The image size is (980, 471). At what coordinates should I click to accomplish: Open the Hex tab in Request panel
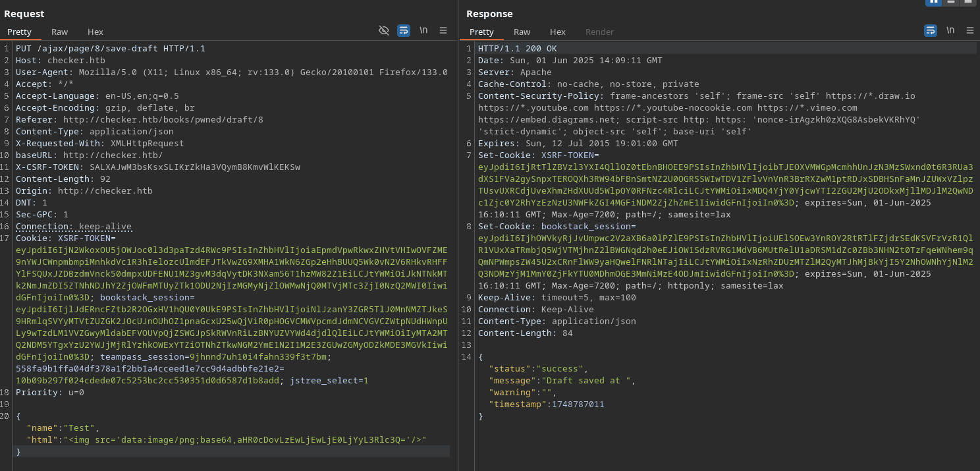pyautogui.click(x=95, y=32)
